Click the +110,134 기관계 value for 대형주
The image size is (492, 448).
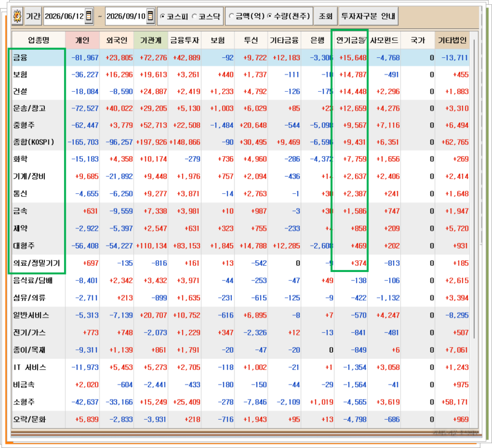point(151,246)
